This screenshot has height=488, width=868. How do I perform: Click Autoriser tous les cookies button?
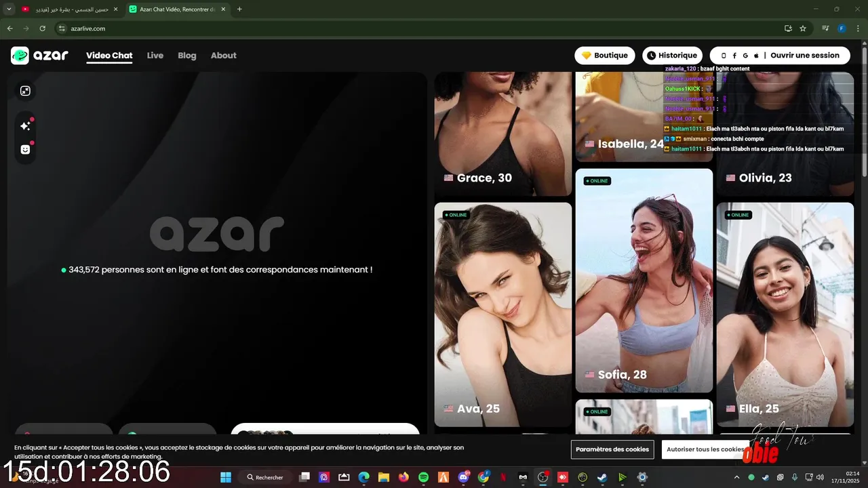point(705,449)
